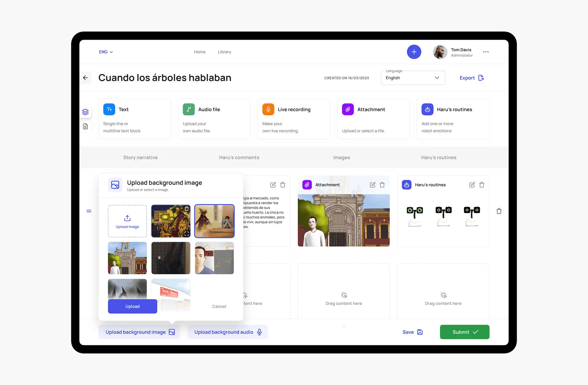Delete the Haru's routines card
Screen dimensions: 588x385
pos(482,185)
